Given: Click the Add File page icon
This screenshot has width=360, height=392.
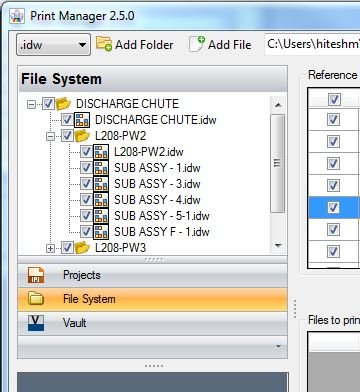Looking at the screenshot, I should (197, 44).
